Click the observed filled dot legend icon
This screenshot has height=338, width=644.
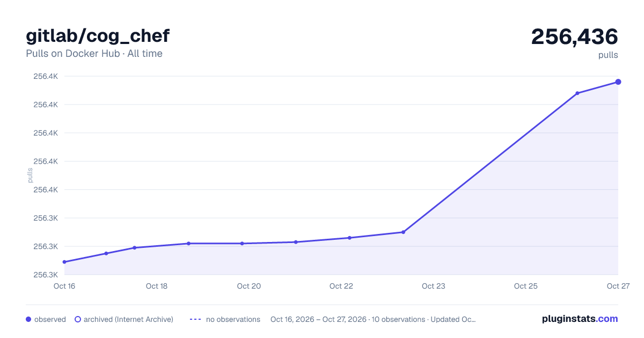click(x=28, y=319)
